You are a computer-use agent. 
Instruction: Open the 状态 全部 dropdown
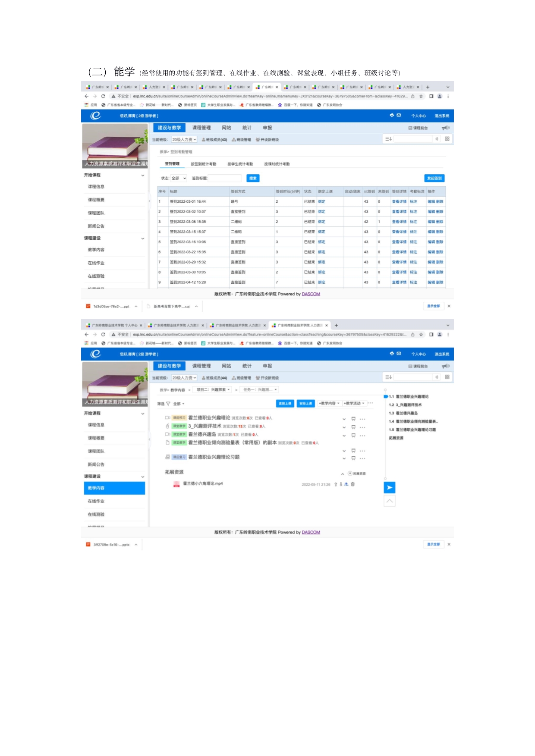coord(179,178)
